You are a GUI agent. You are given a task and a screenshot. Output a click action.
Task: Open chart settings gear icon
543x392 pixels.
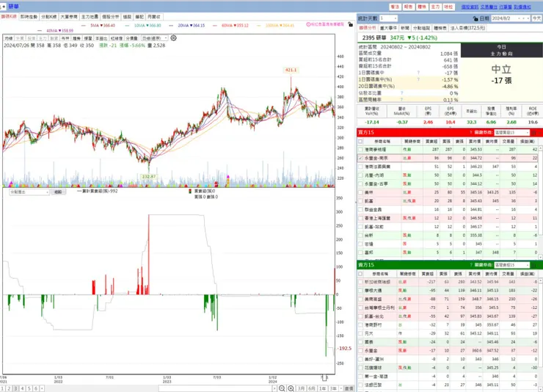tap(173, 37)
